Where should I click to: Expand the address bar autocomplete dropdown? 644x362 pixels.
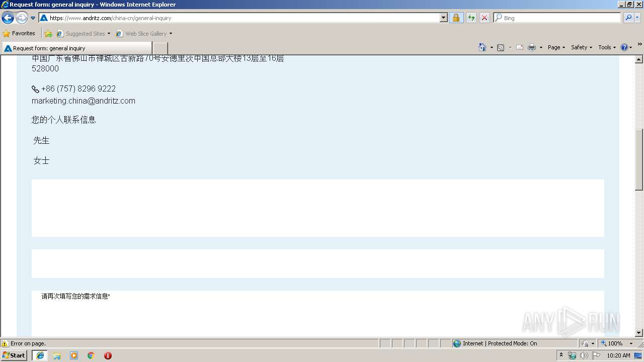tap(443, 18)
